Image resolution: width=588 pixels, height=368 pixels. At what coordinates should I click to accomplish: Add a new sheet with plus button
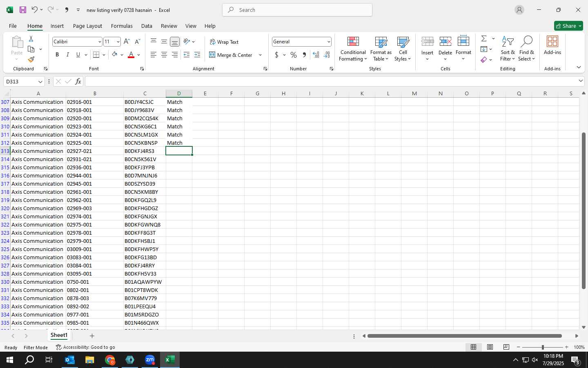(x=92, y=336)
